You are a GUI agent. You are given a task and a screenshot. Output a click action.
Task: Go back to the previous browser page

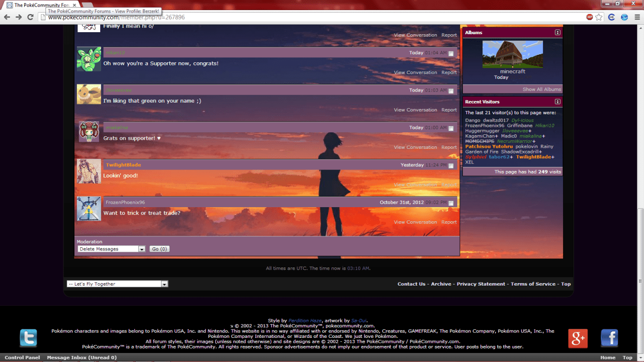(7, 17)
